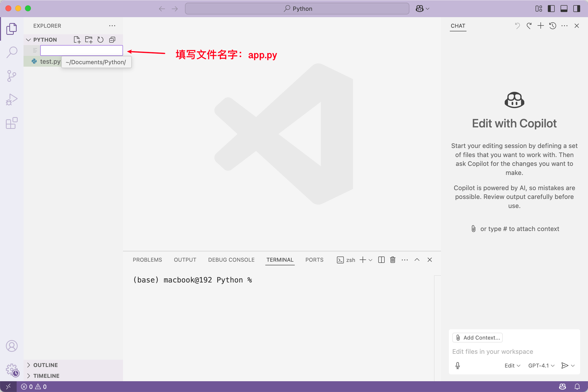Open the Search view in activity bar
This screenshot has height=392, width=588.
12,51
